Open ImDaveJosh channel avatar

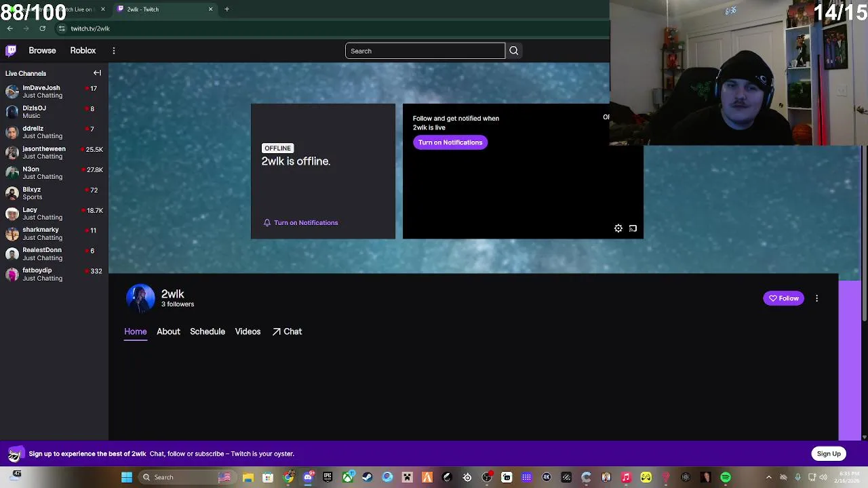coord(12,91)
